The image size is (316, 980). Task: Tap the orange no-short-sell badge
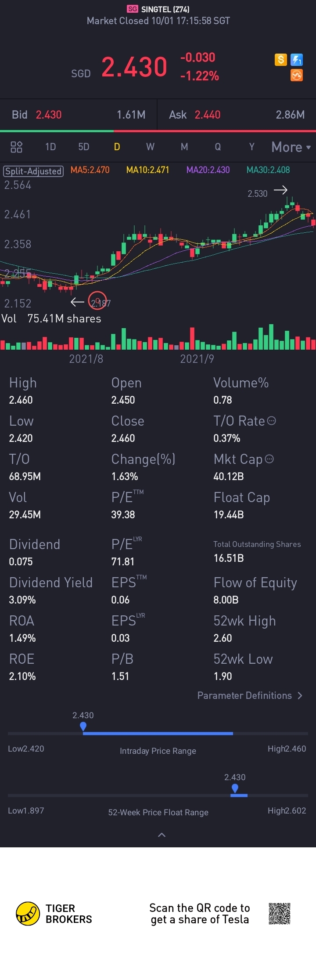coord(297,75)
